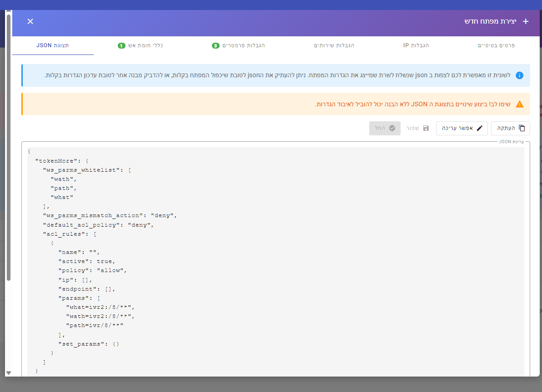This screenshot has width=542, height=392.
Task: Close the new key creation dialog
Action: (30, 21)
